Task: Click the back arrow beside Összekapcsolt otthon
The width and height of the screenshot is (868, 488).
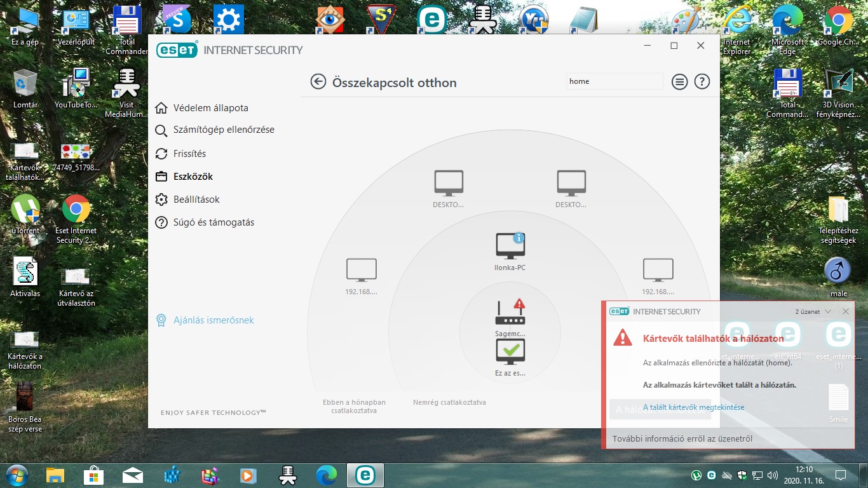Action: [318, 82]
